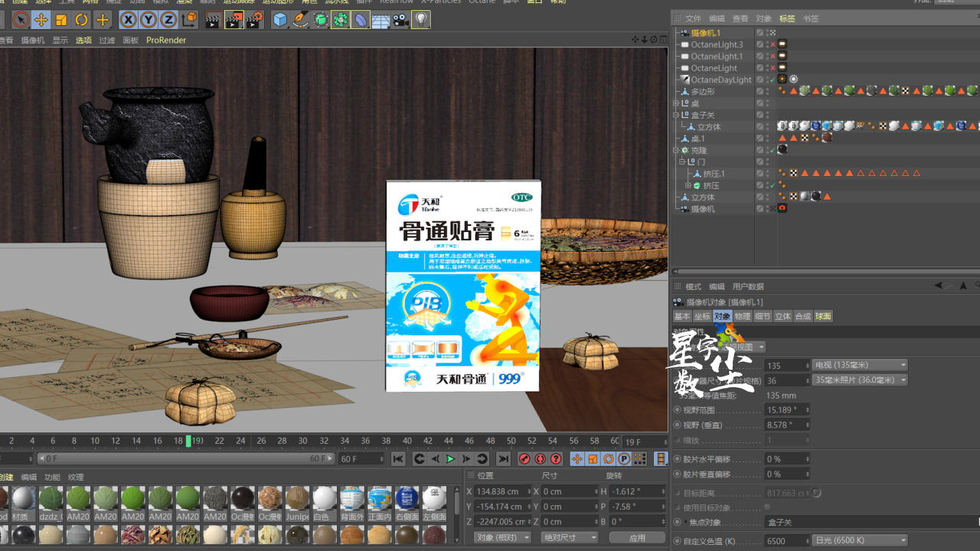
Task: Toggle OctaneDayLight enabled green check
Action: (773, 80)
